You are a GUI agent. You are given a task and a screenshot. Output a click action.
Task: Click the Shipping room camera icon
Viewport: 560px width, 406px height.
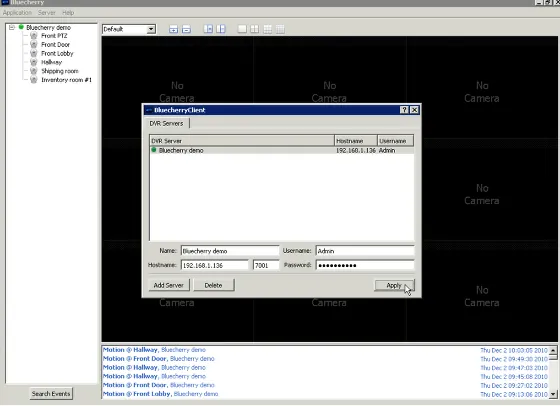click(x=34, y=71)
